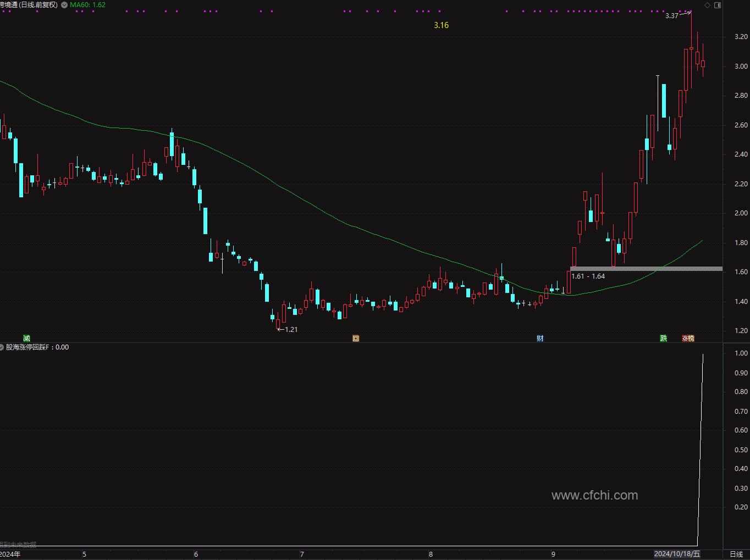The height and width of the screenshot is (560, 750).
Task: Open the dropdown arrow beside the chart title
Action: coord(64,5)
